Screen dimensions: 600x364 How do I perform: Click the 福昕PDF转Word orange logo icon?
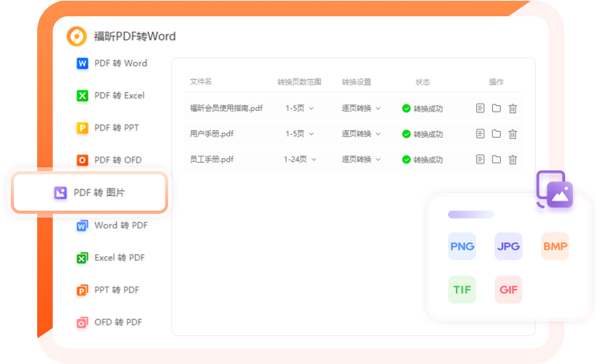[77, 36]
